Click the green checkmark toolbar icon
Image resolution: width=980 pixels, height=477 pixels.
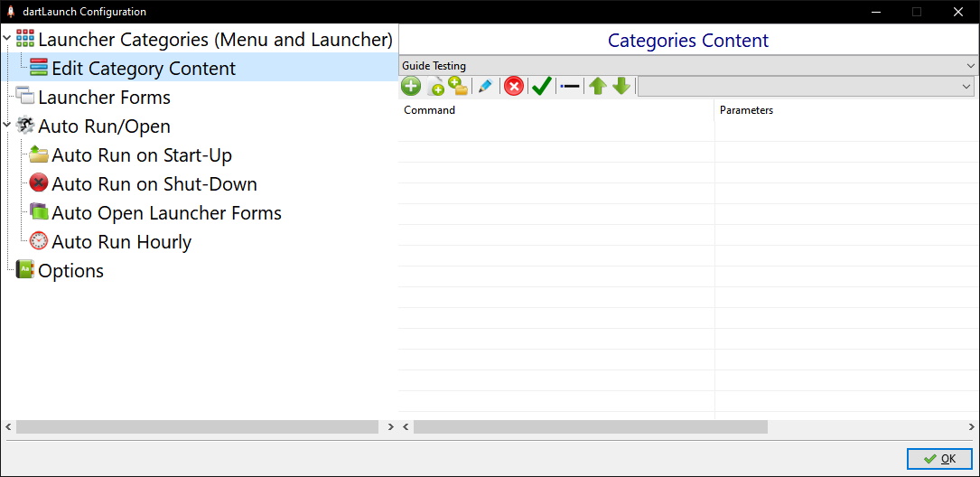pos(541,86)
